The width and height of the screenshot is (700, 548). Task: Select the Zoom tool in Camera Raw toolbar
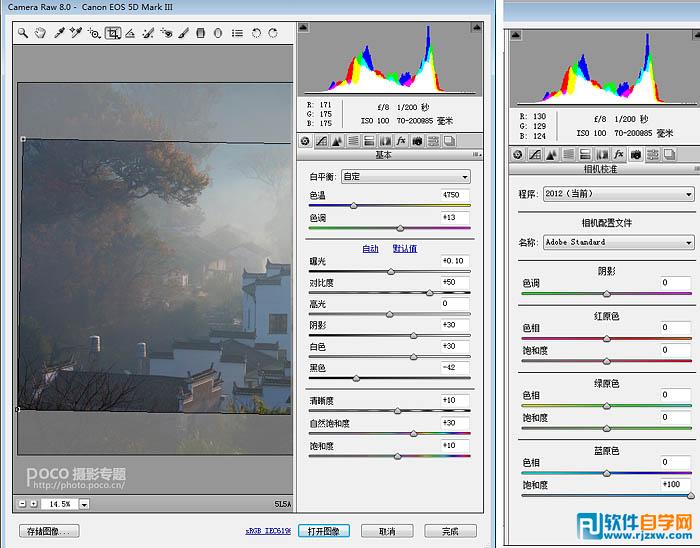point(23,33)
